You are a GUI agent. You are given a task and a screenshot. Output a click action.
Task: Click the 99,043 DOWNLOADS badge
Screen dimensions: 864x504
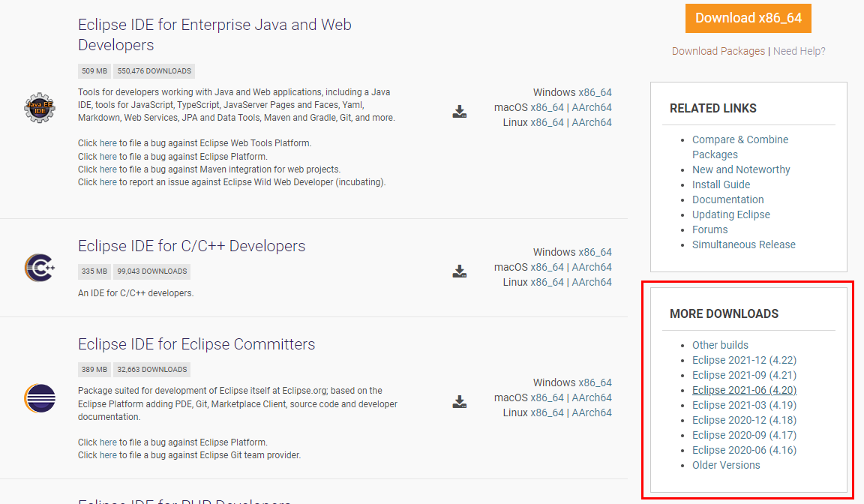[x=152, y=271]
